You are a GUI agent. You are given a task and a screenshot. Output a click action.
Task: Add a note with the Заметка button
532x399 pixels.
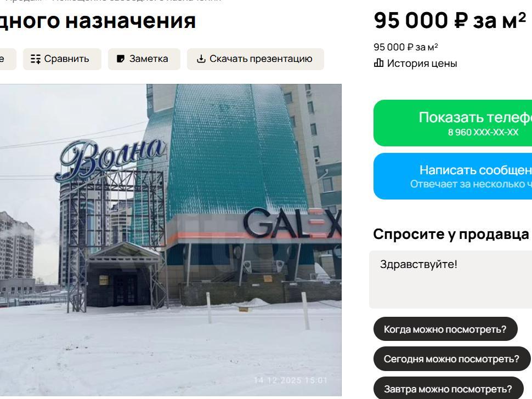pyautogui.click(x=144, y=59)
